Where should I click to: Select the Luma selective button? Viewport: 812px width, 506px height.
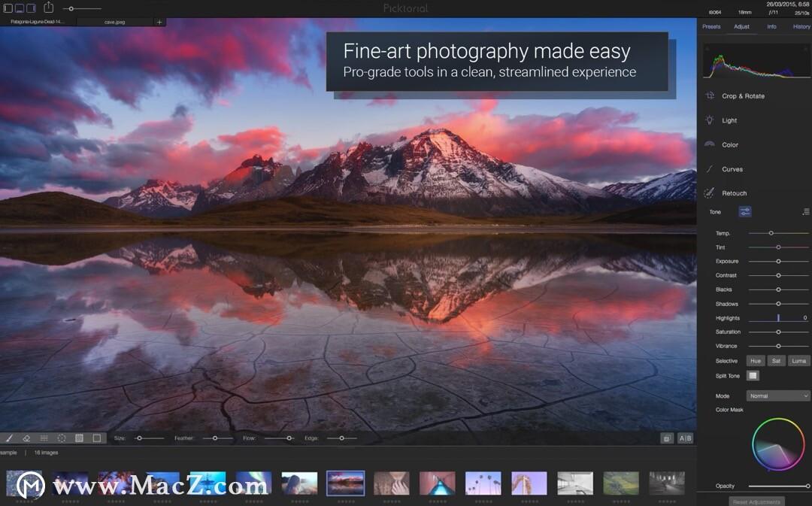tap(798, 361)
